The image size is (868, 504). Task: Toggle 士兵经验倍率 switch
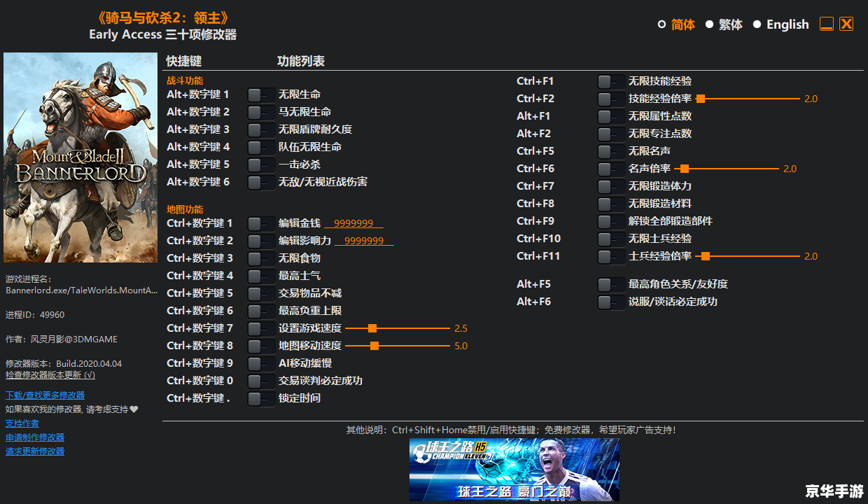611,256
